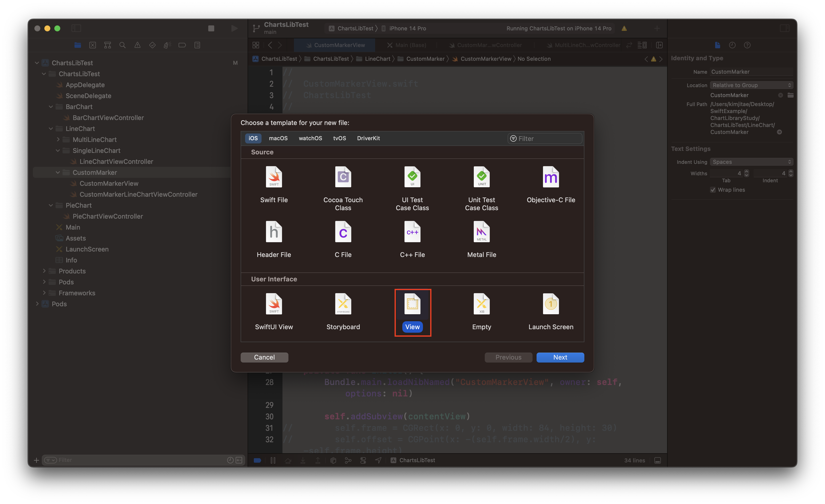This screenshot has width=825, height=504.
Task: Open the Location Relative to Group dropdown
Action: (751, 85)
